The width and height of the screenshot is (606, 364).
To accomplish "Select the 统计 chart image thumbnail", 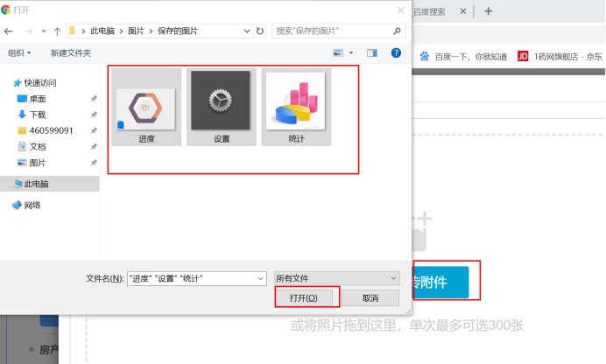I will tap(296, 107).
